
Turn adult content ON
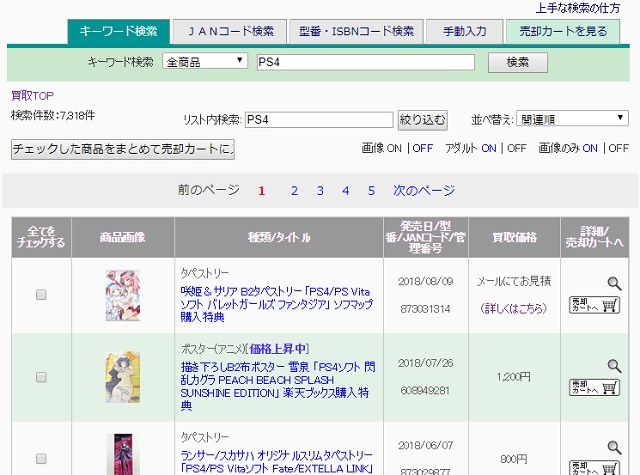489,148
